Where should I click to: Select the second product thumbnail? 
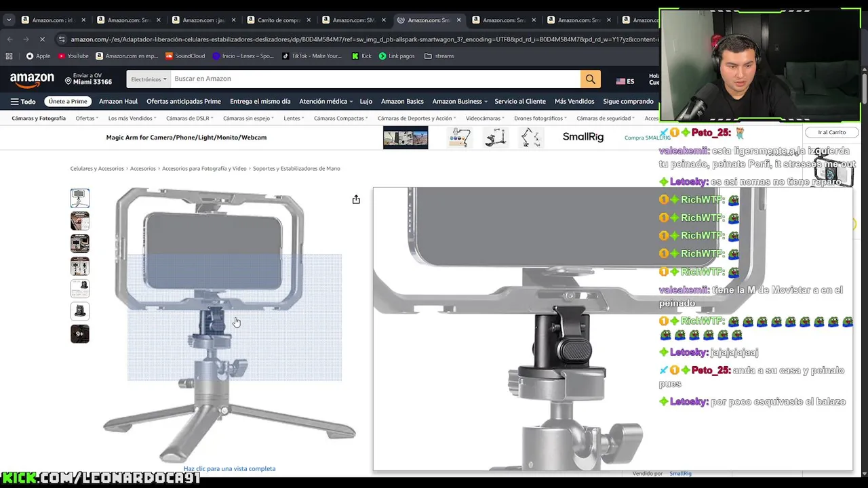(x=80, y=221)
